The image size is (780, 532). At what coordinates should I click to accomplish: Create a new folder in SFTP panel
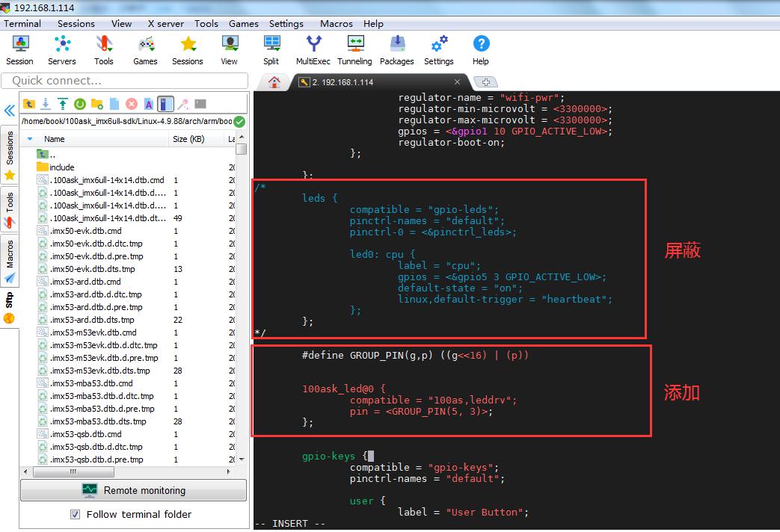coord(97,104)
